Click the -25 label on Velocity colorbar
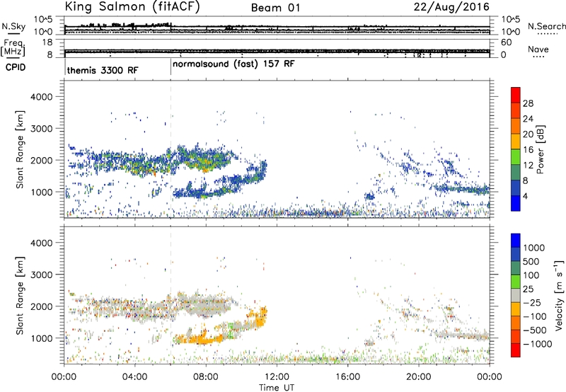566x392 pixels. [x=533, y=302]
